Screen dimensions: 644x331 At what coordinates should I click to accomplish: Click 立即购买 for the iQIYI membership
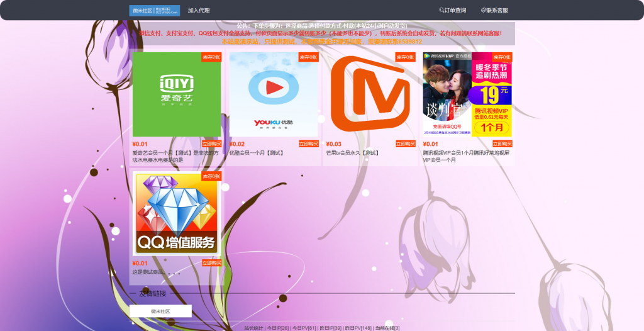tap(212, 144)
